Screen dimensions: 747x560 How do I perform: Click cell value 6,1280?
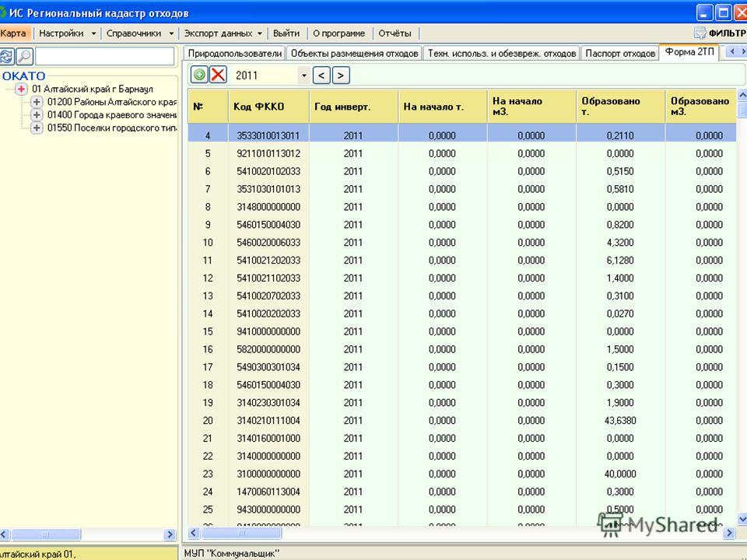click(x=620, y=260)
